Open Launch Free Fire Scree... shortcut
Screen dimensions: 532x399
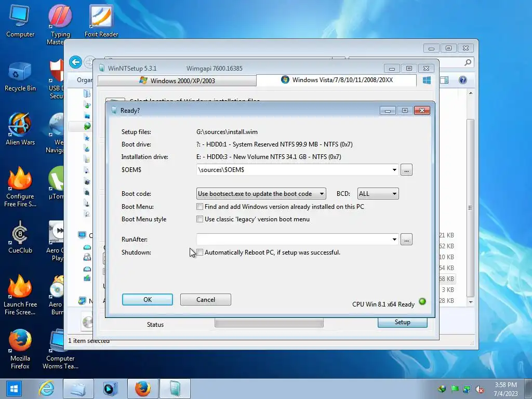20,295
